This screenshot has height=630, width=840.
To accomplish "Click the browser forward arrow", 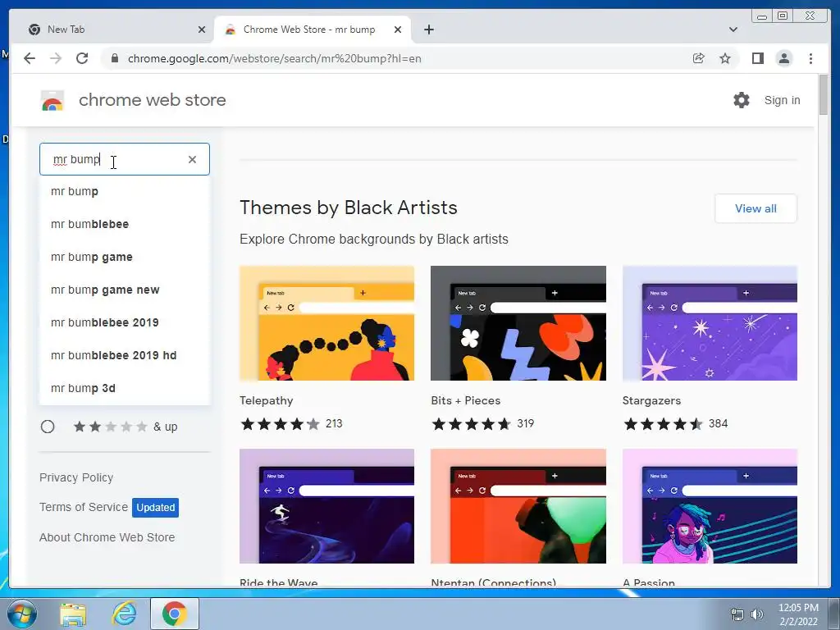I will pos(56,58).
